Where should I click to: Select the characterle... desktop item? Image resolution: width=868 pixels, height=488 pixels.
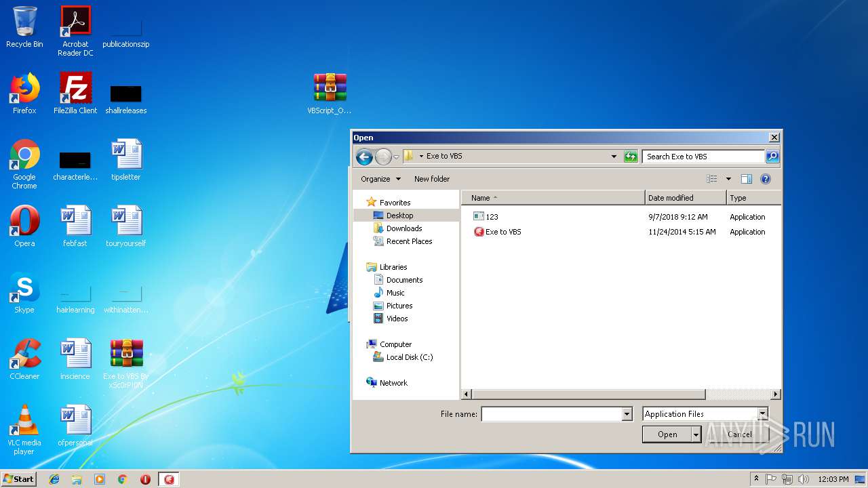pyautogui.click(x=75, y=164)
